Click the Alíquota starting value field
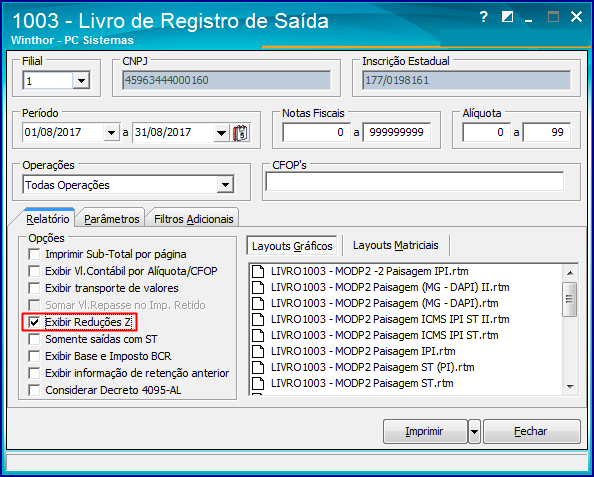 pyautogui.click(x=486, y=133)
